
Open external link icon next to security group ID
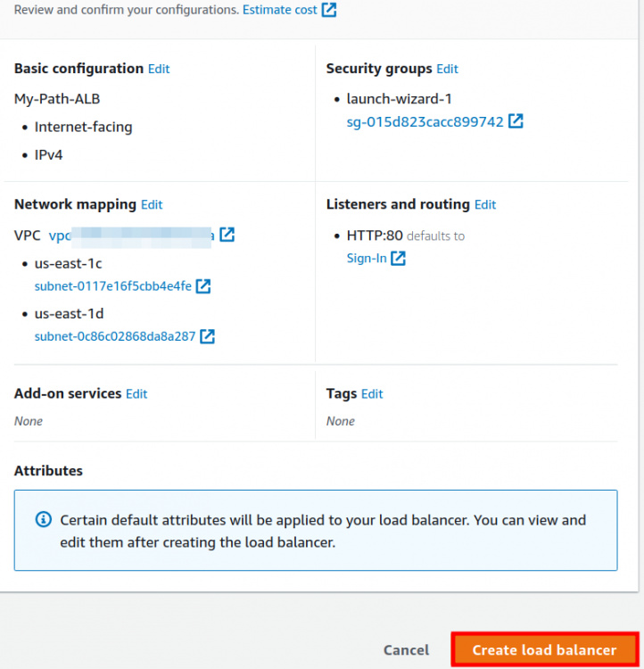tap(516, 121)
